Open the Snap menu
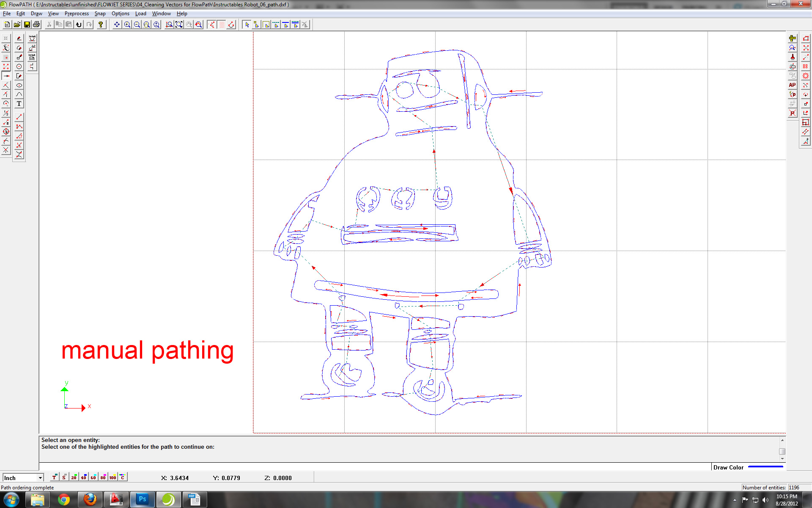 click(x=100, y=14)
